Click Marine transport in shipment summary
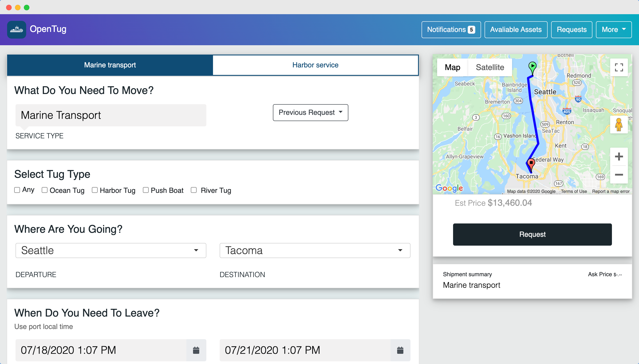Viewport: 639px width, 364px height. click(471, 285)
